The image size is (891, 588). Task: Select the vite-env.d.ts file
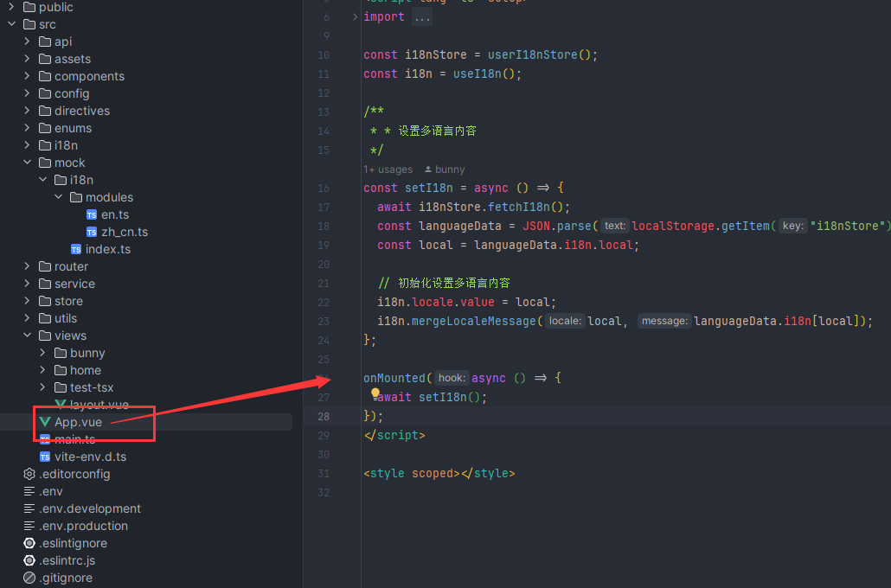coord(90,457)
